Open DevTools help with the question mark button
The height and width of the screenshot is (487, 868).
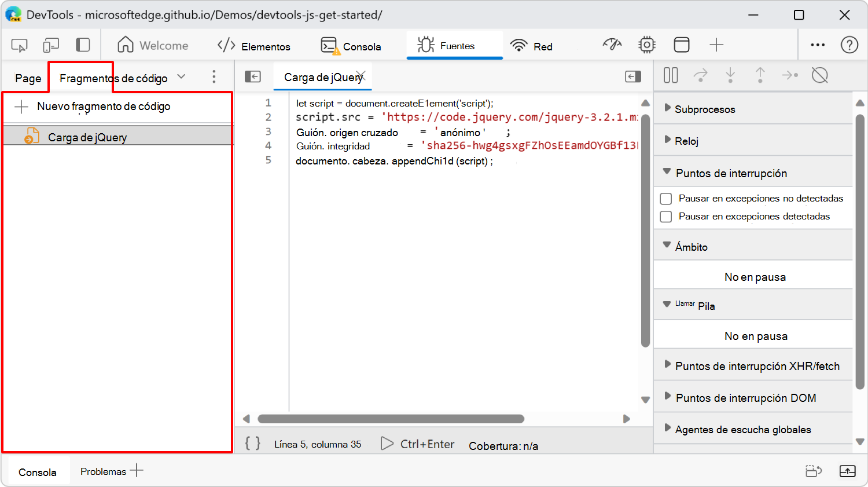[848, 45]
